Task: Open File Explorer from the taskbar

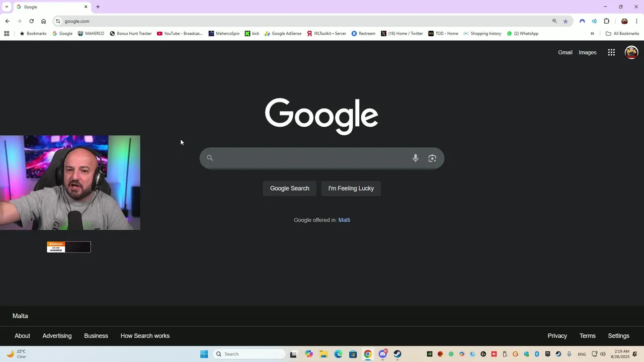Action: (x=324, y=354)
